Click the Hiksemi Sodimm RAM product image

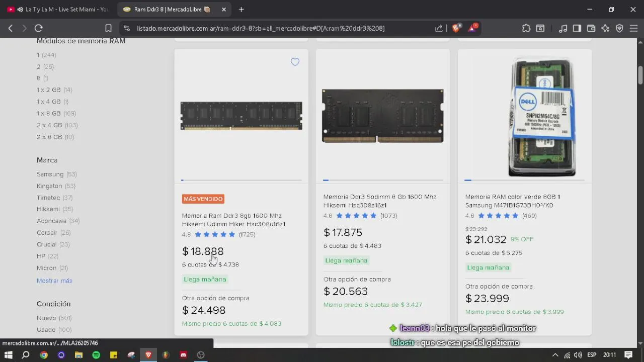383,116
